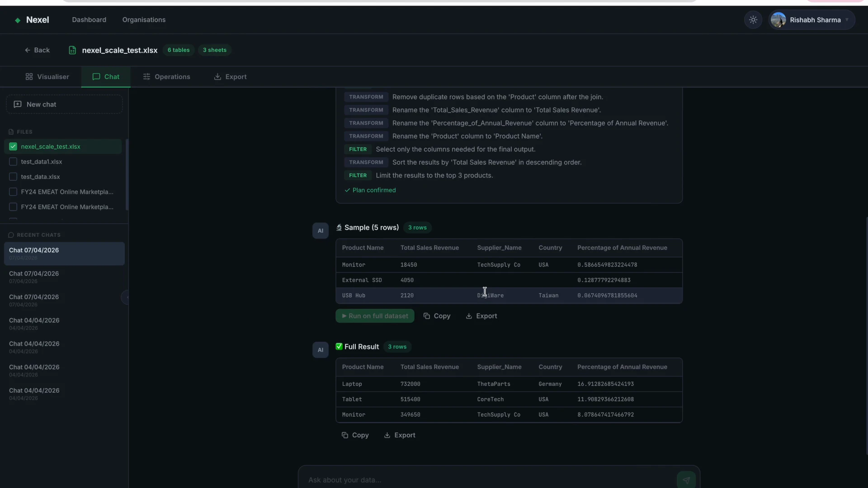Uncheck the nexel_scale_test.xlsx file checkbox
868x488 pixels.
point(13,146)
